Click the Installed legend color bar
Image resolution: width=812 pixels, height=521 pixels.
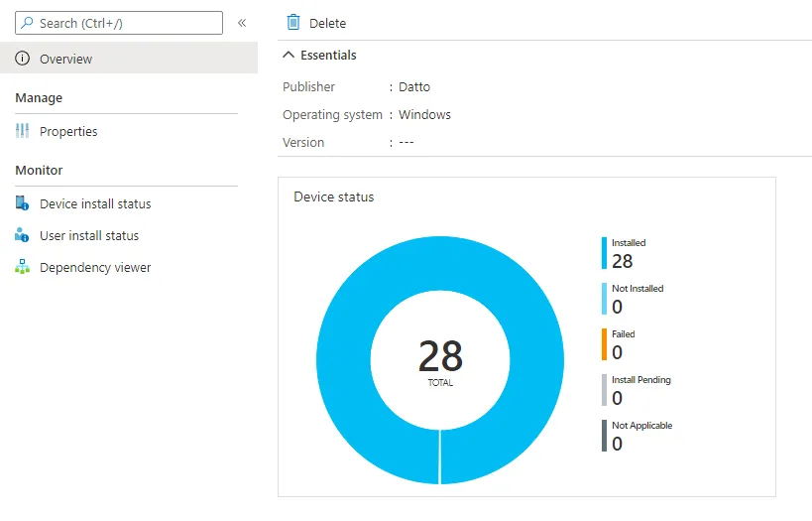(x=604, y=253)
